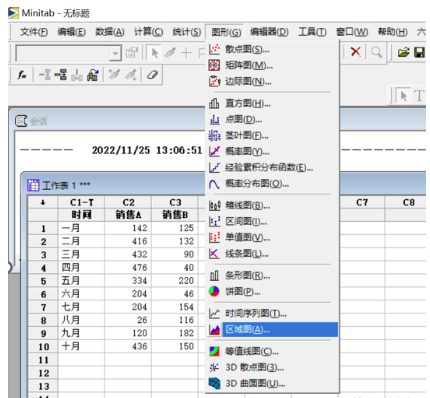Choose 箱线图(B) boxplot entry
430x398 pixels.
(x=272, y=205)
